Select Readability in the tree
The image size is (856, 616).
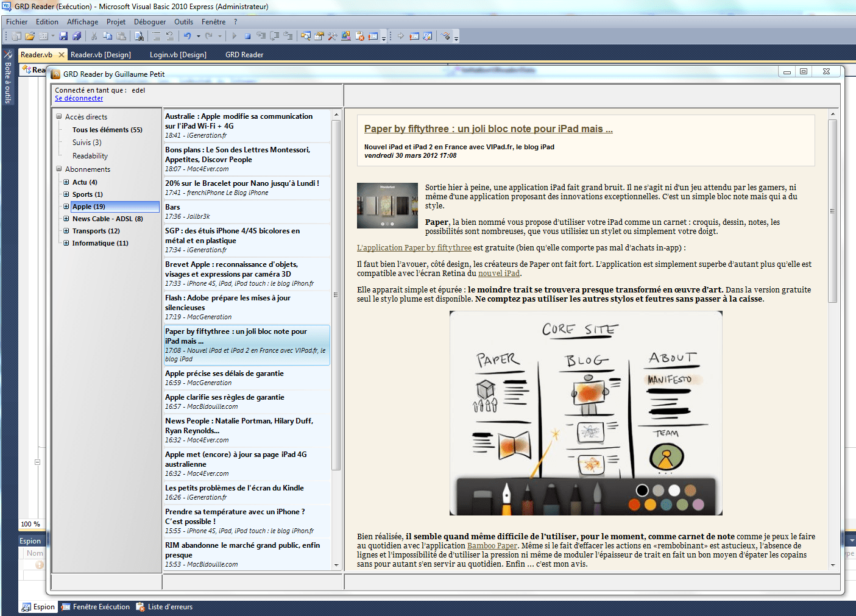point(90,156)
